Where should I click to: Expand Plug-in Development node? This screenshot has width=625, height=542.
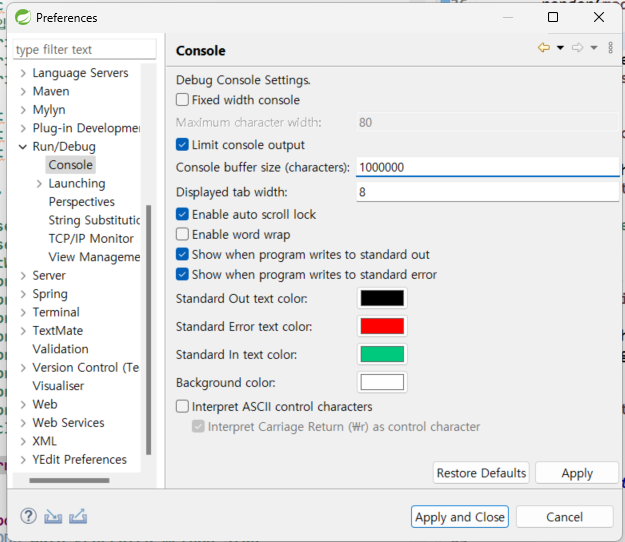coord(23,128)
